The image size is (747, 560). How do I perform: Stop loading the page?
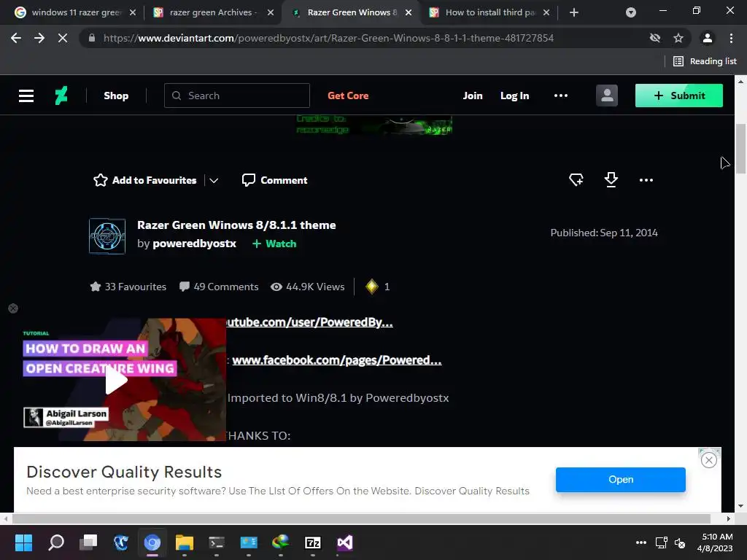coord(63,38)
